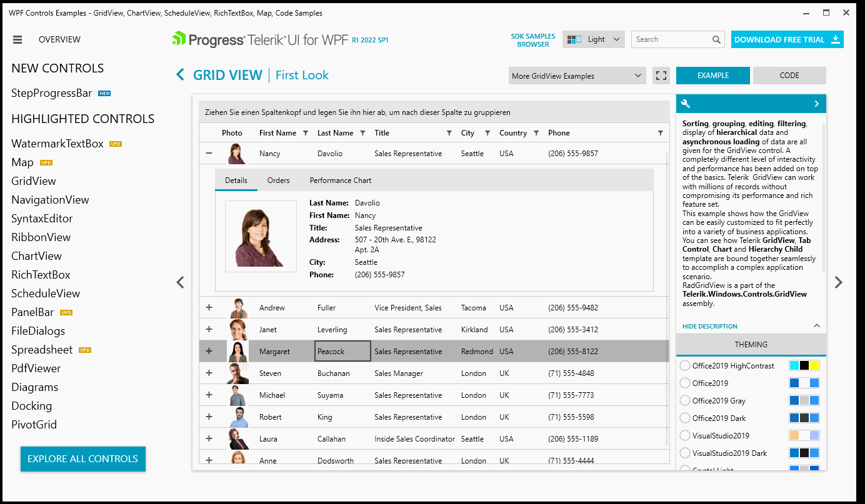Click Nancy Davolio's large detail photo
This screenshot has height=504, width=865.
point(261,236)
